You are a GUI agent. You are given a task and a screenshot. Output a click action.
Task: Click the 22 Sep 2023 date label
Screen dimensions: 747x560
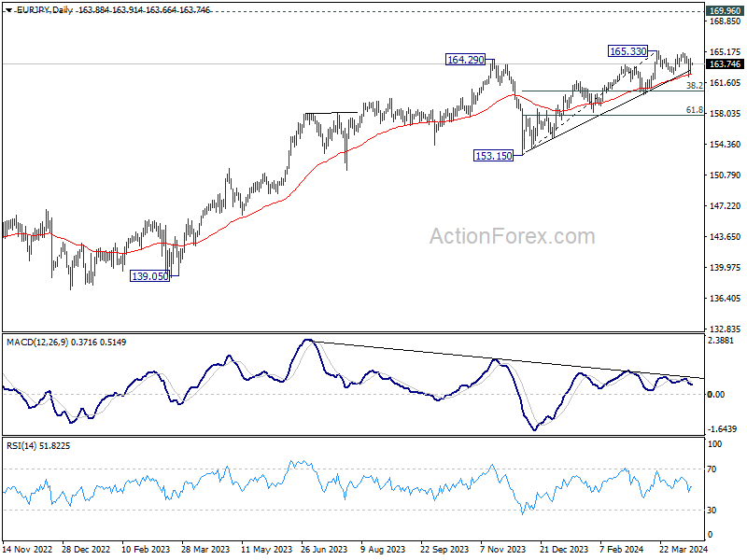(x=444, y=549)
